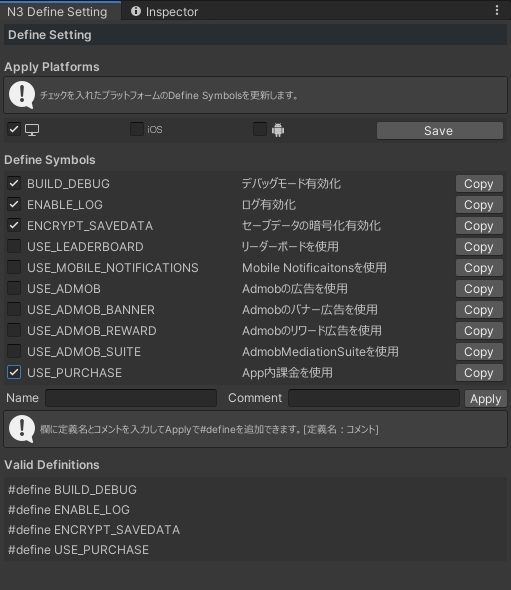Switch to the Inspector tab
Screen dimensions: 511x590
[164, 12]
